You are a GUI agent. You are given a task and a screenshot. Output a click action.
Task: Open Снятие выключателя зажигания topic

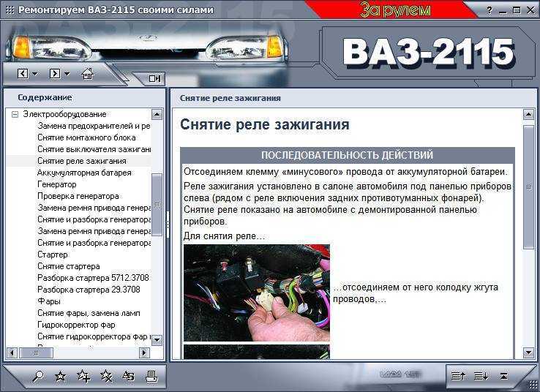pos(94,149)
